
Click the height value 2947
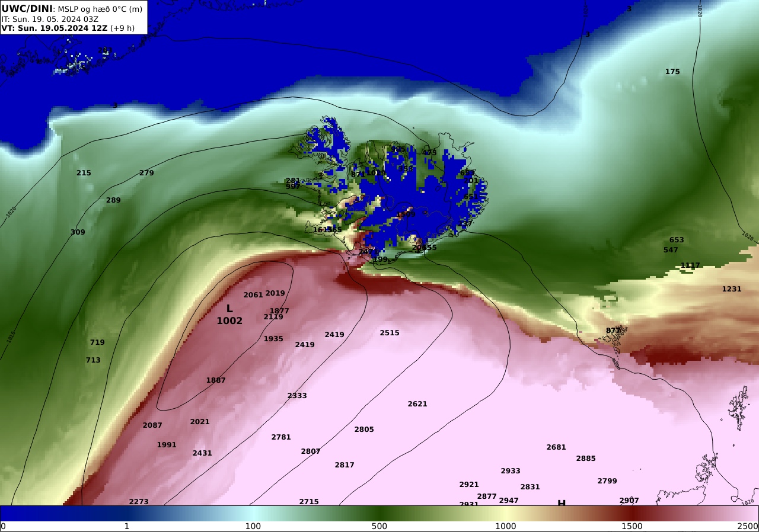[509, 501]
